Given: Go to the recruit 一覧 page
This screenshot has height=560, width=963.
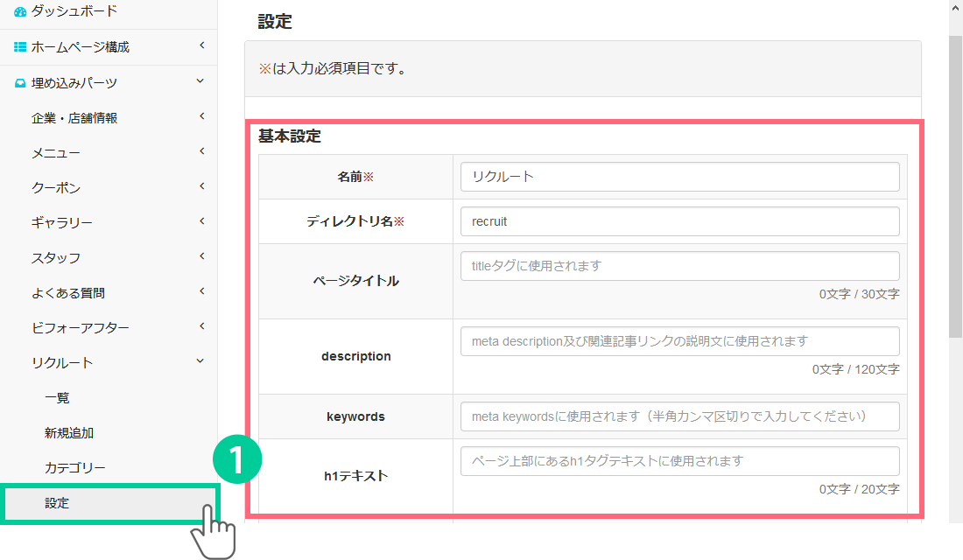Looking at the screenshot, I should point(57,398).
